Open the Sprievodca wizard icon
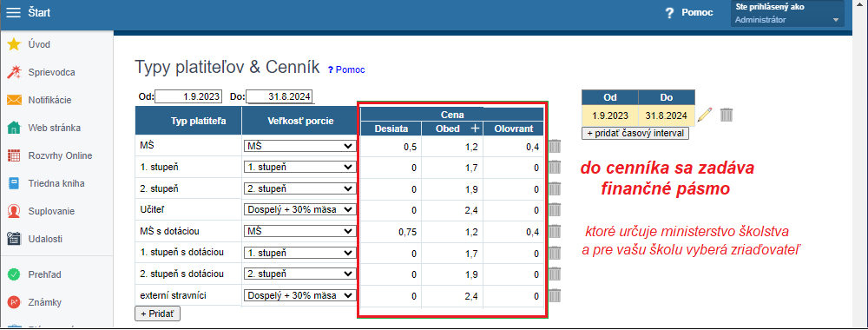868x330 pixels. pos(14,72)
